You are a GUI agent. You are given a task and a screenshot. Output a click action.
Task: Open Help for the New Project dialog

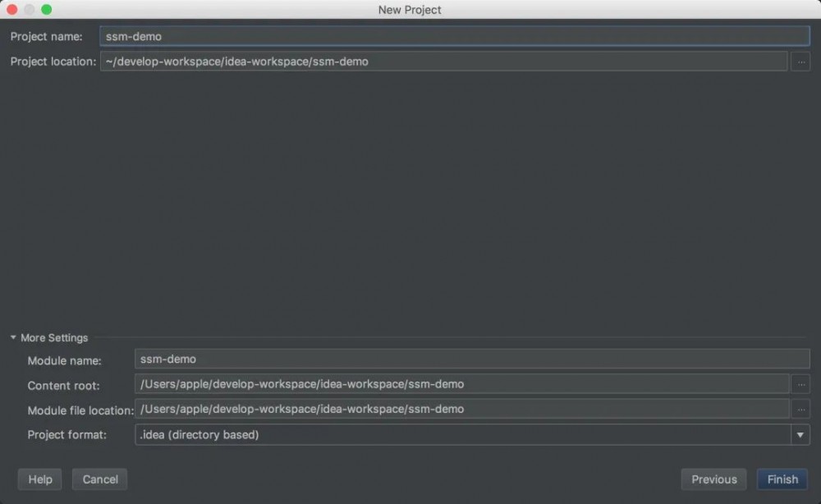pyautogui.click(x=39, y=479)
